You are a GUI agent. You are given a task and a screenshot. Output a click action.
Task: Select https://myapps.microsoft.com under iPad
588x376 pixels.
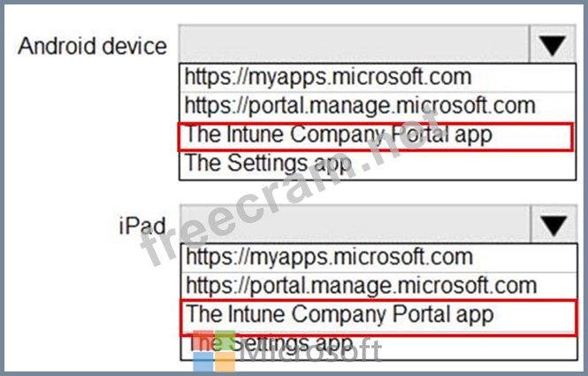[379, 257]
